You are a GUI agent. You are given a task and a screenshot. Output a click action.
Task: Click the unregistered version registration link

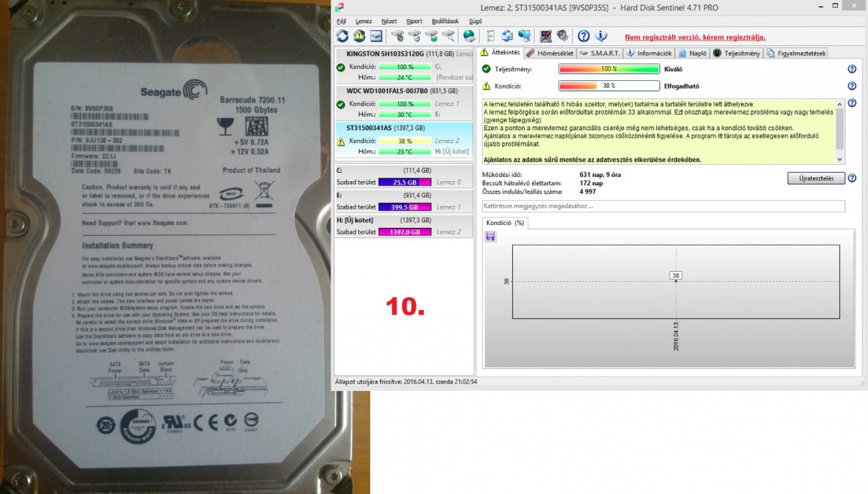[x=695, y=37]
